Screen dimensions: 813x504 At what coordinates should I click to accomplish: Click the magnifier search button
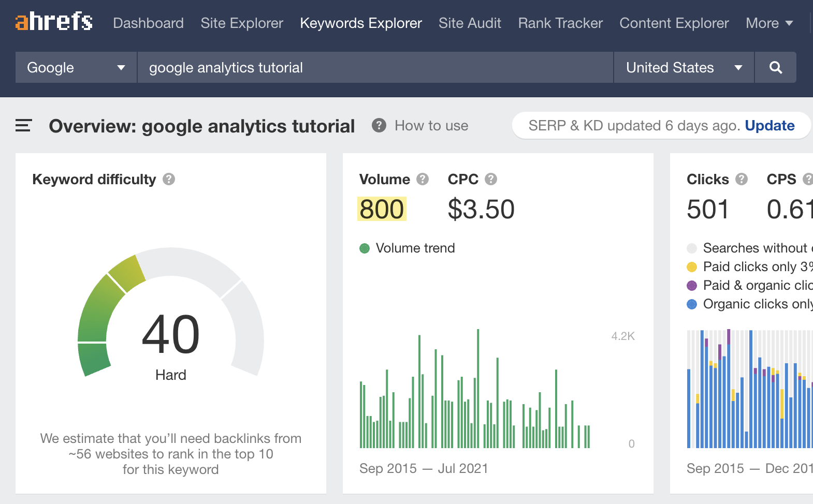point(776,67)
